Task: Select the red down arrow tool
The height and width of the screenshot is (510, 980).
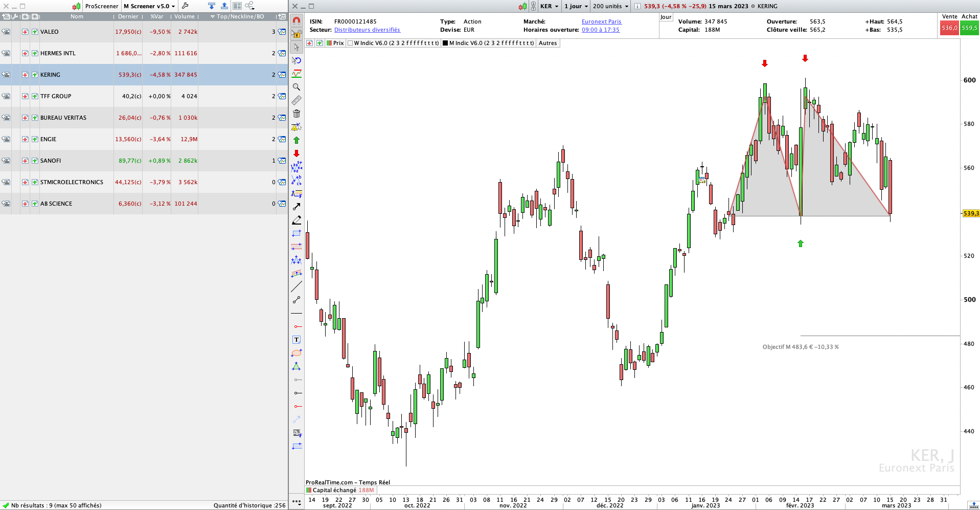Action: [297, 153]
